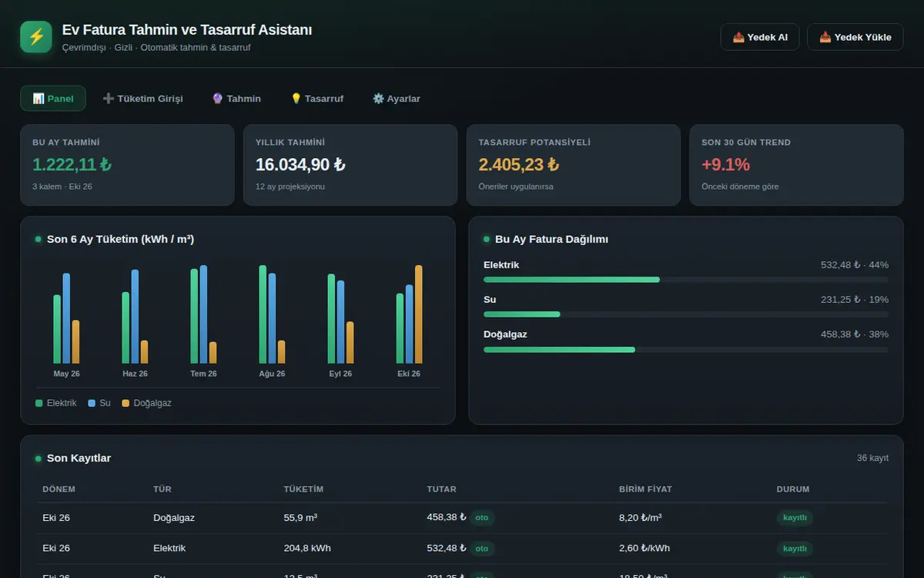Open the Panel tab
This screenshot has height=578, width=924.
[53, 99]
